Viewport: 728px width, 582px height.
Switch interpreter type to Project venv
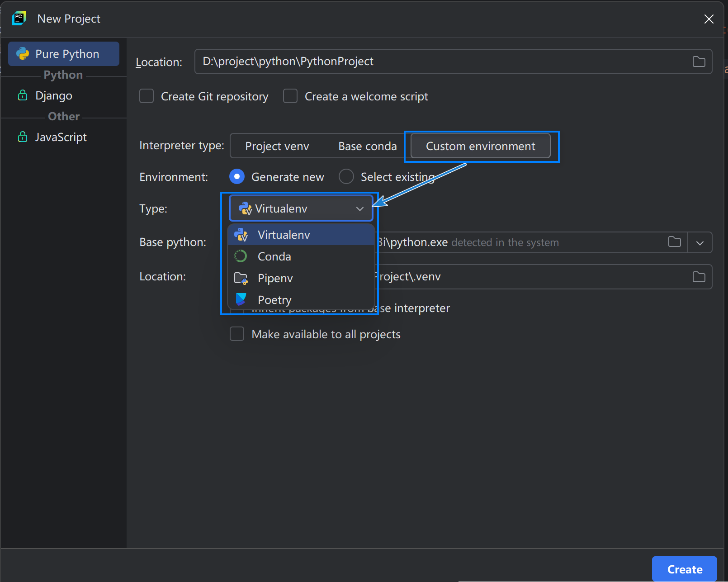click(x=277, y=146)
